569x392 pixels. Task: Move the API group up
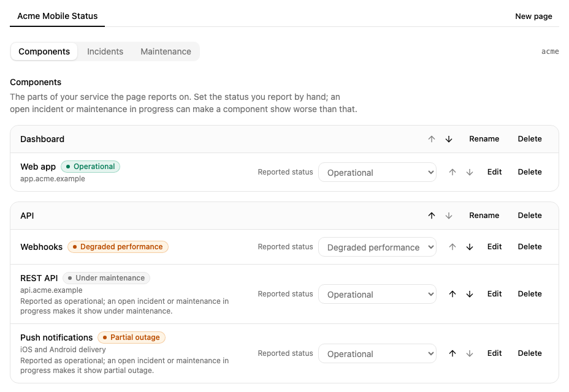[x=432, y=216]
